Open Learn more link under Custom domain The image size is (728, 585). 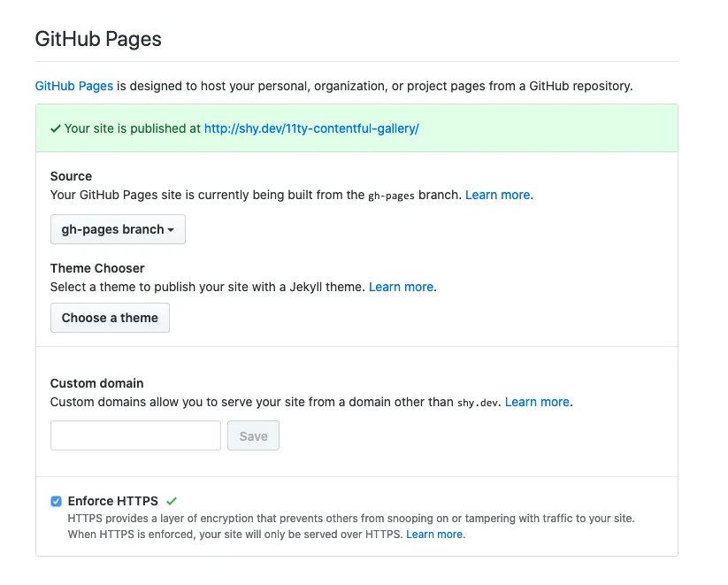tap(537, 402)
